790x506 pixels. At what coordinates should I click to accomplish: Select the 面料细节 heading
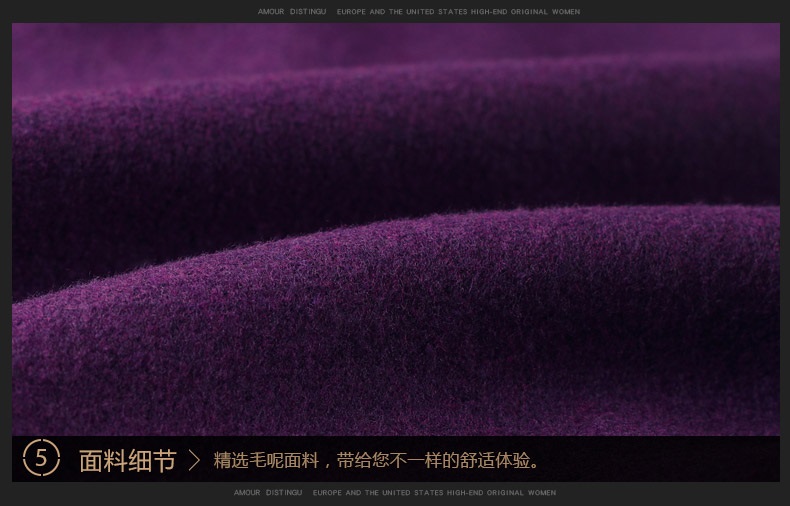pyautogui.click(x=127, y=460)
